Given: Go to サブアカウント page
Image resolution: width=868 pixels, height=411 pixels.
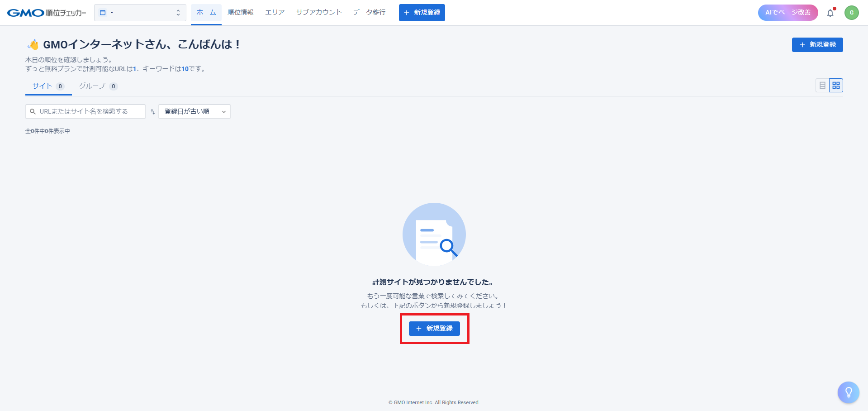Looking at the screenshot, I should point(319,12).
